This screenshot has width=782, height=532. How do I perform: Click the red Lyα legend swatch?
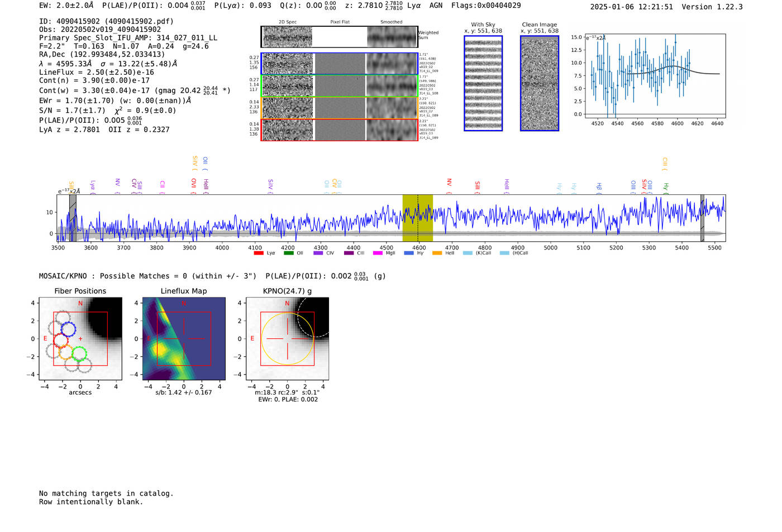click(259, 253)
